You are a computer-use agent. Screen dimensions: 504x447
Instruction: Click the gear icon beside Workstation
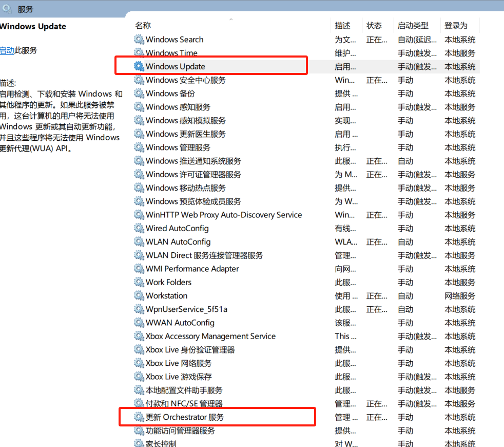click(139, 296)
